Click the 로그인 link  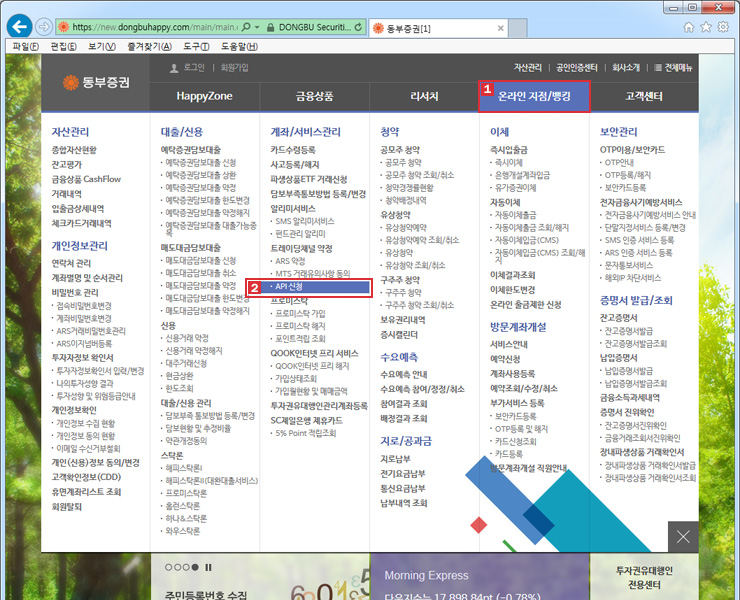194,68
